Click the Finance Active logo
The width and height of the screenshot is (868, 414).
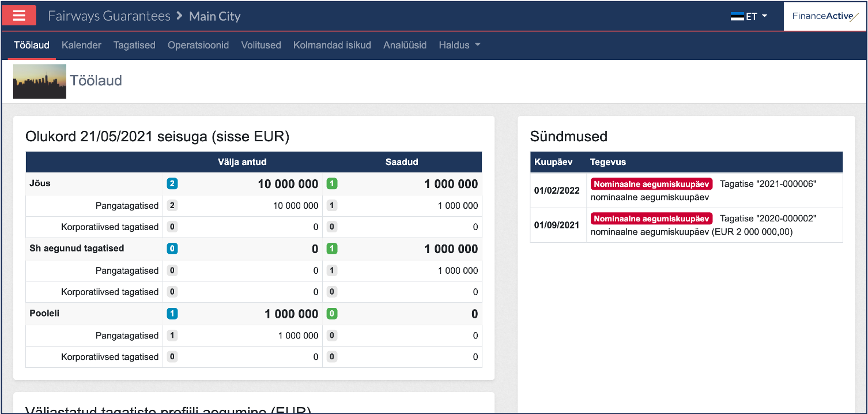[825, 16]
